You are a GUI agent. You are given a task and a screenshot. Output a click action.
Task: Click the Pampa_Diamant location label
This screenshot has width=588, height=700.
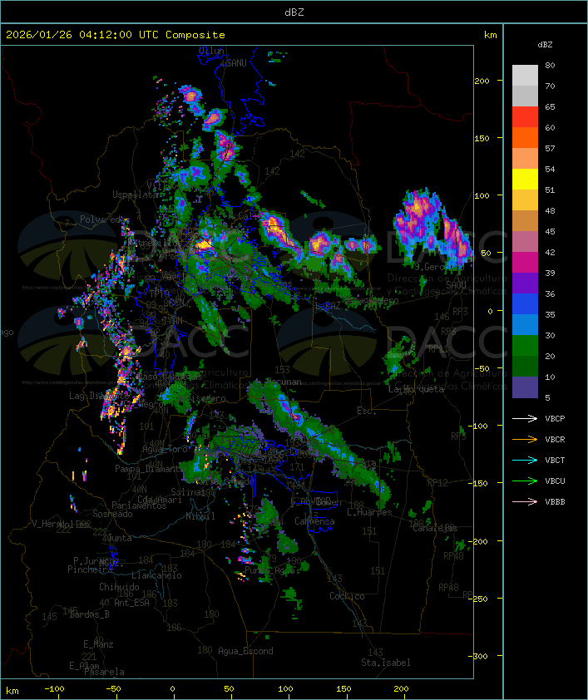click(x=147, y=469)
